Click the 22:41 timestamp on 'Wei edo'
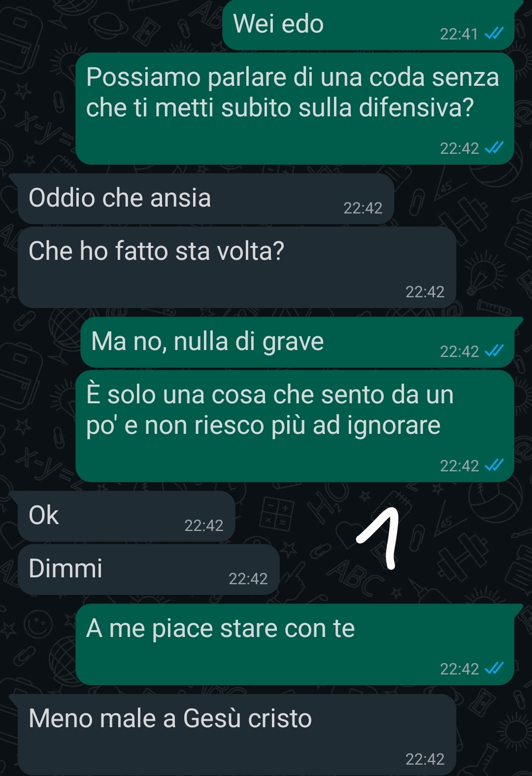This screenshot has width=532, height=776. [459, 34]
